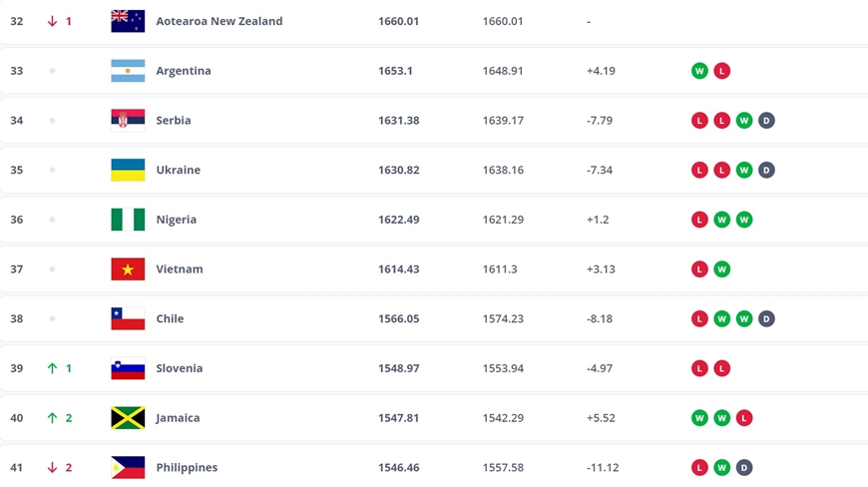868x487 pixels.
Task: Click the Philippines flag icon
Action: [x=128, y=468]
